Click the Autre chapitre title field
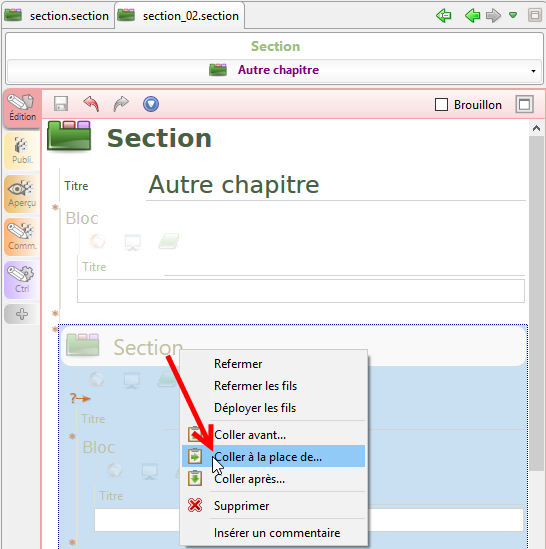 point(336,185)
